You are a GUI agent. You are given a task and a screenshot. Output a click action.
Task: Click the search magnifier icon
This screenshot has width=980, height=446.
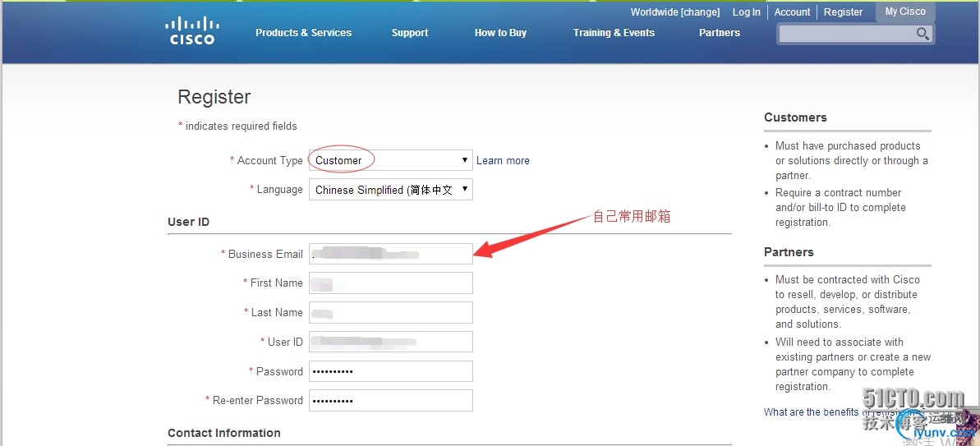[x=922, y=34]
